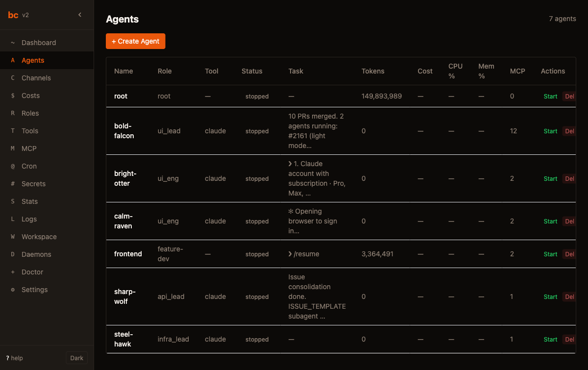Image resolution: width=588 pixels, height=370 pixels.
Task: Click the Cost column header
Action: pos(425,71)
